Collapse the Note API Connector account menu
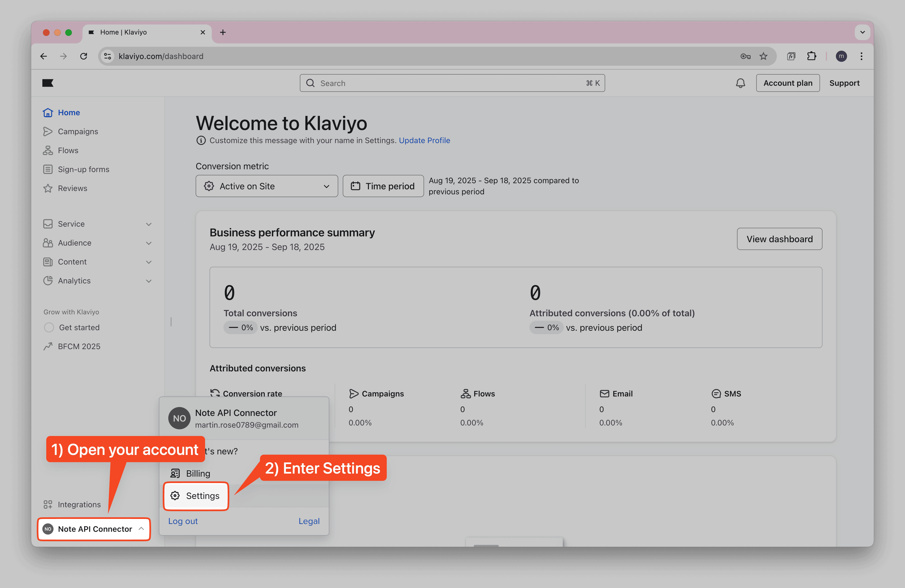The image size is (905, 588). pos(94,529)
